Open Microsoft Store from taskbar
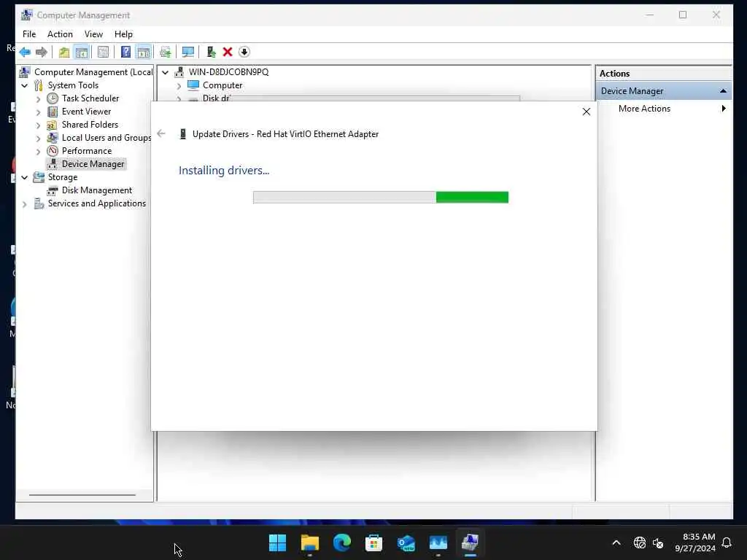747x560 pixels. pos(374,542)
